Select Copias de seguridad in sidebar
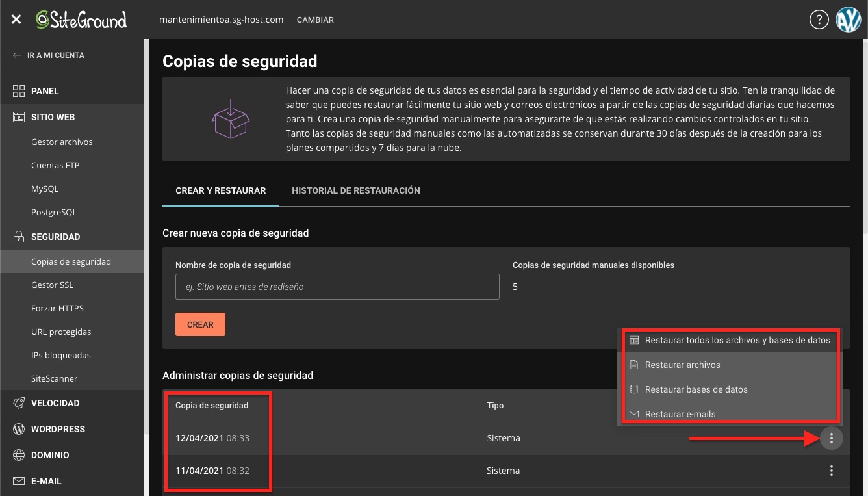The image size is (868, 496). click(71, 261)
